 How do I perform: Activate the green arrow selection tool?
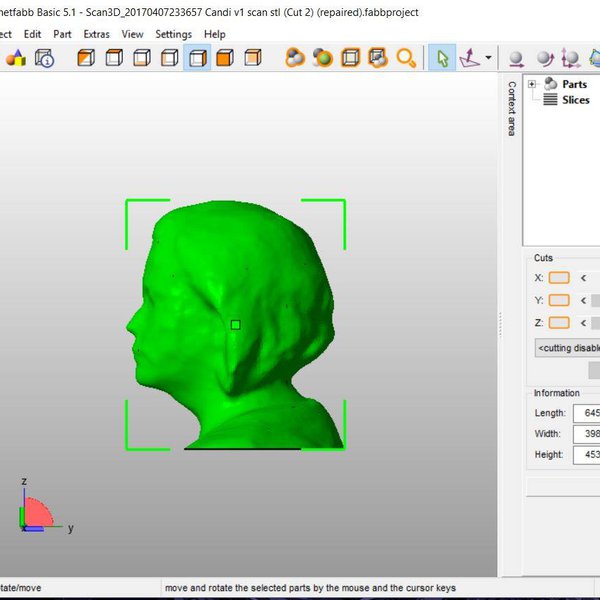(441, 58)
